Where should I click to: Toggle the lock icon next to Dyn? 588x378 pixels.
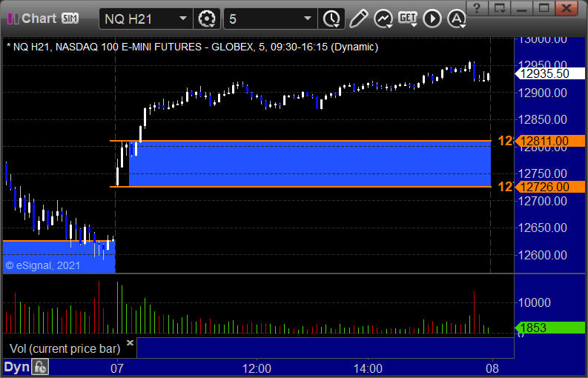[40, 367]
